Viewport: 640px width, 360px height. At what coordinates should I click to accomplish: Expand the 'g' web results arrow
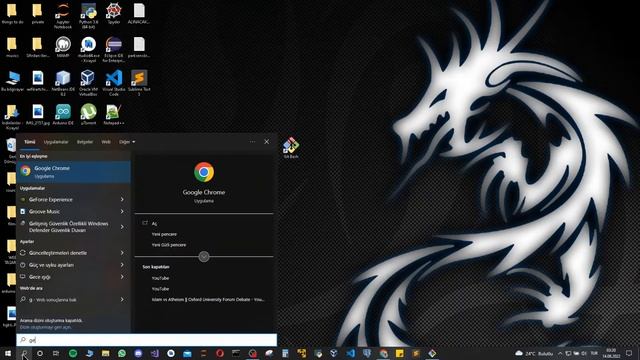(x=122, y=300)
